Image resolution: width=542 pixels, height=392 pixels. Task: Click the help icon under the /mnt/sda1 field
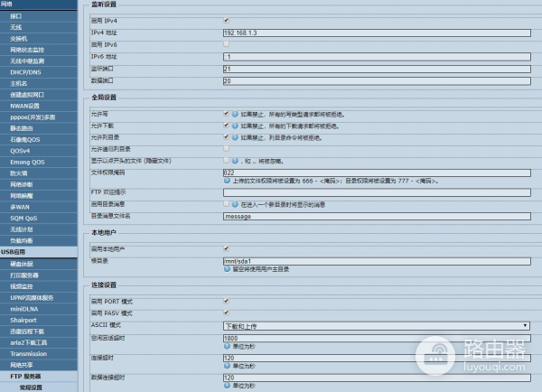point(227,269)
